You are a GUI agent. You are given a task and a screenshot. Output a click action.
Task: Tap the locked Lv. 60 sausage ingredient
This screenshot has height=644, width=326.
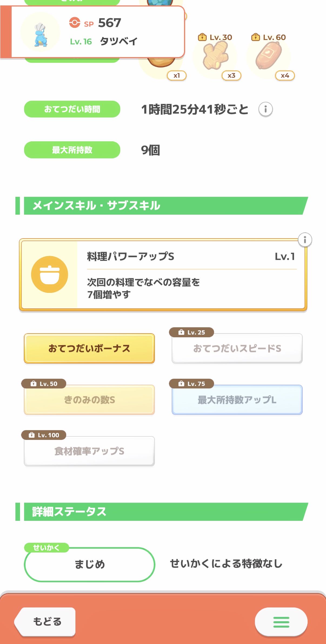tap(268, 56)
